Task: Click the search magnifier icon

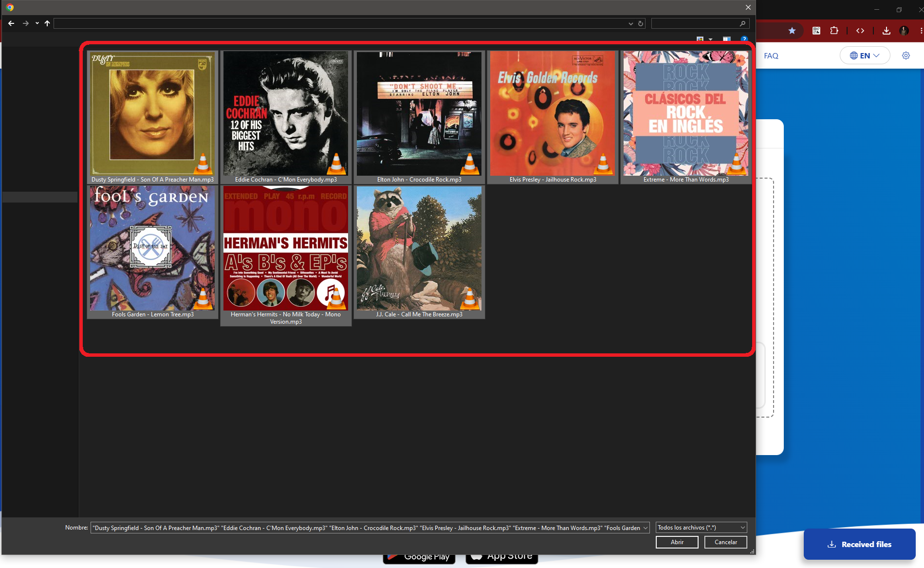Action: (742, 23)
